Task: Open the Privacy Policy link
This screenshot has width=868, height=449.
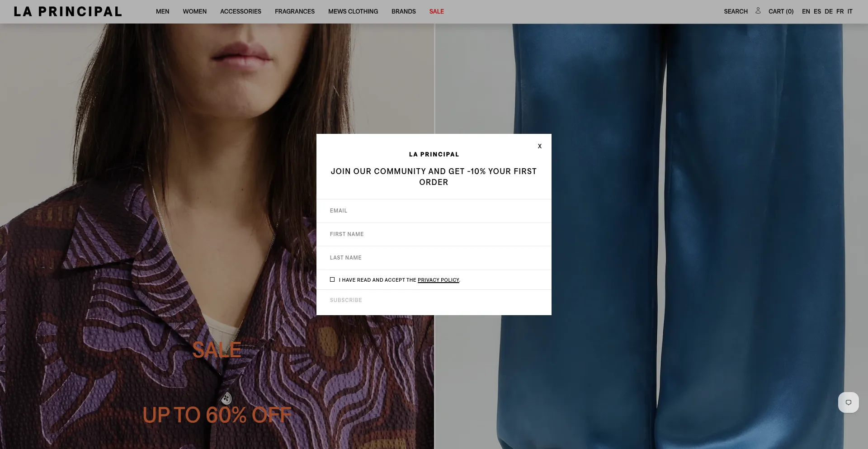Action: tap(438, 280)
